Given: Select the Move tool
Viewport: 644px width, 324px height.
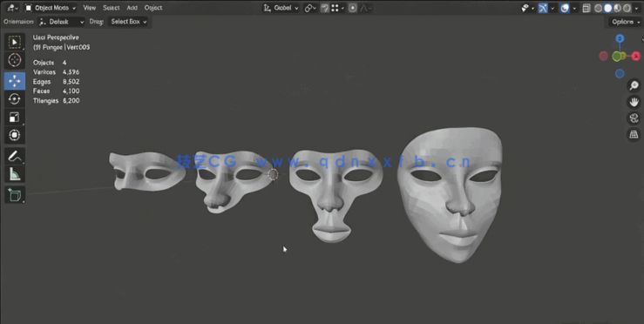Looking at the screenshot, I should 15,81.
